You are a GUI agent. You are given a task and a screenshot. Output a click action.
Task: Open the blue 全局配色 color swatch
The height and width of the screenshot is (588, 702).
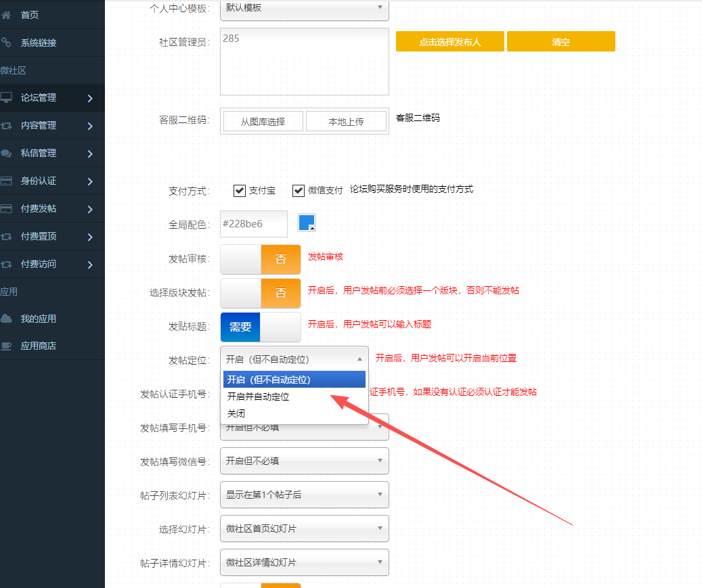click(x=307, y=222)
